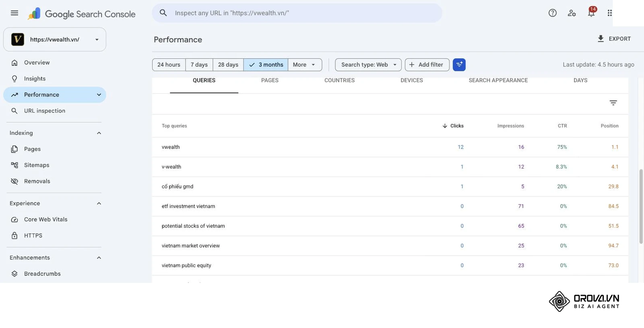
Task: Collapse the Indexing section
Action: 99,133
